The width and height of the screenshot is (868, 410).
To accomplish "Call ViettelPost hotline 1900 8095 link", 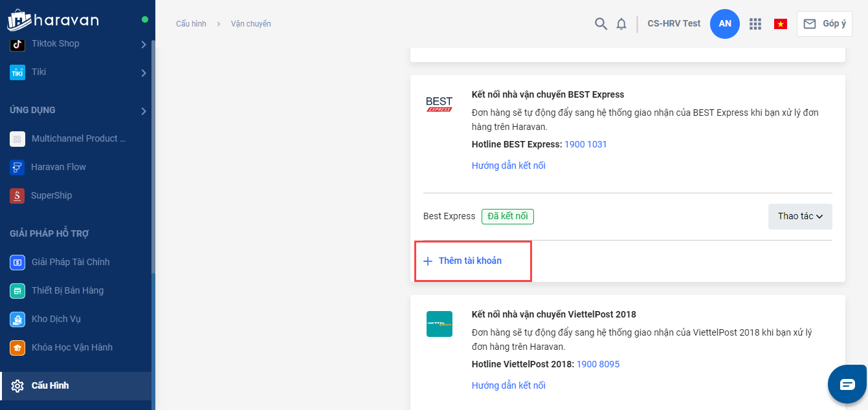I will pos(598,364).
